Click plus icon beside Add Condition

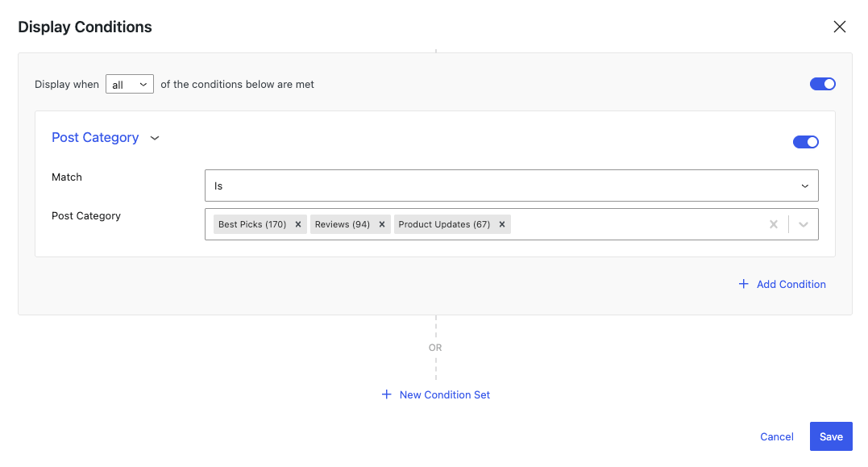(743, 284)
